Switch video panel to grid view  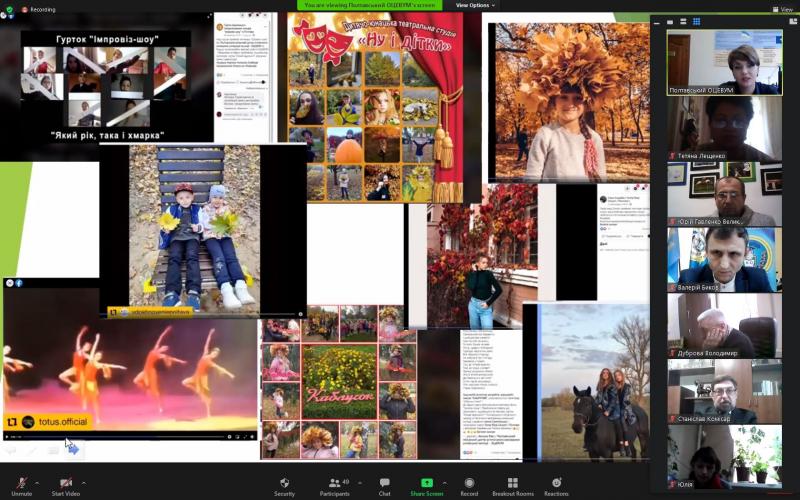[x=696, y=22]
